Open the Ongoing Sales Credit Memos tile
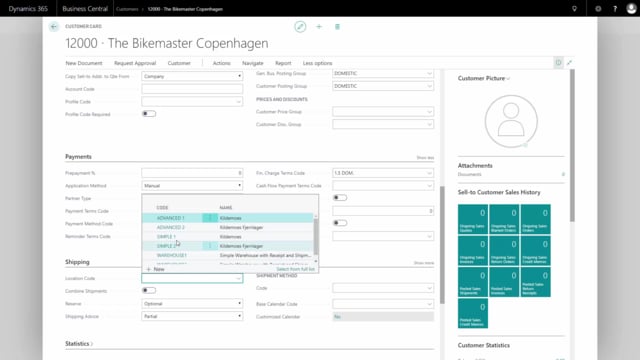 (536, 251)
